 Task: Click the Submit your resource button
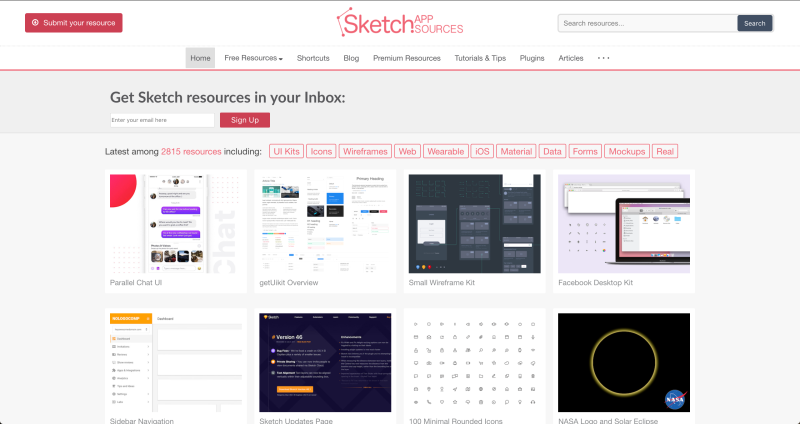73,23
